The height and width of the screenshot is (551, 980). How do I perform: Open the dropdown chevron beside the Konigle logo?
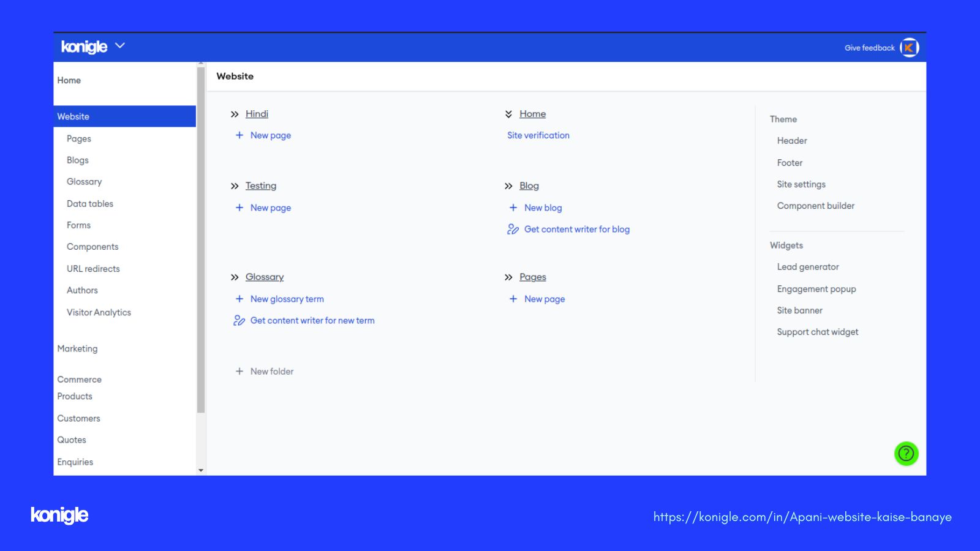click(x=120, y=46)
